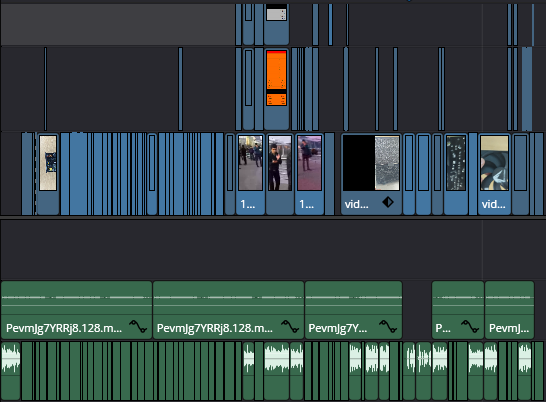Viewport: 546px width, 402px height.
Task: Click the audio curve icon on the second PevmJg7YRRj8.128 clip
Action: 290,327
